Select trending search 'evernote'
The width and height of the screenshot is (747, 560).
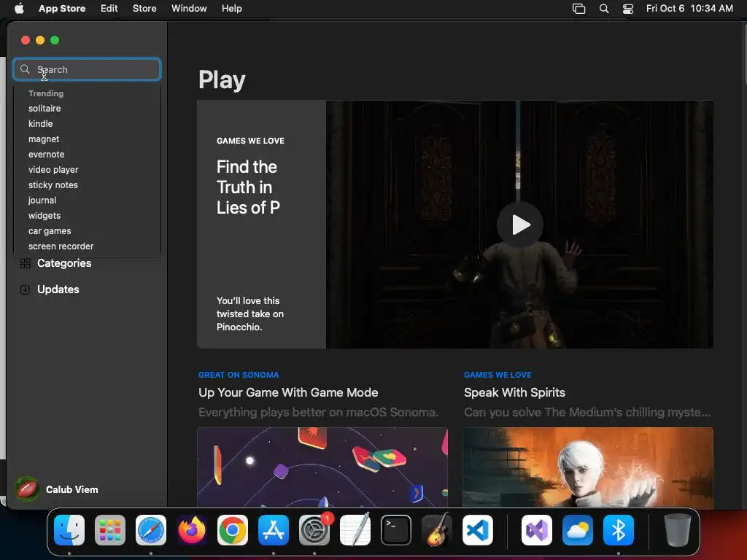coord(46,155)
